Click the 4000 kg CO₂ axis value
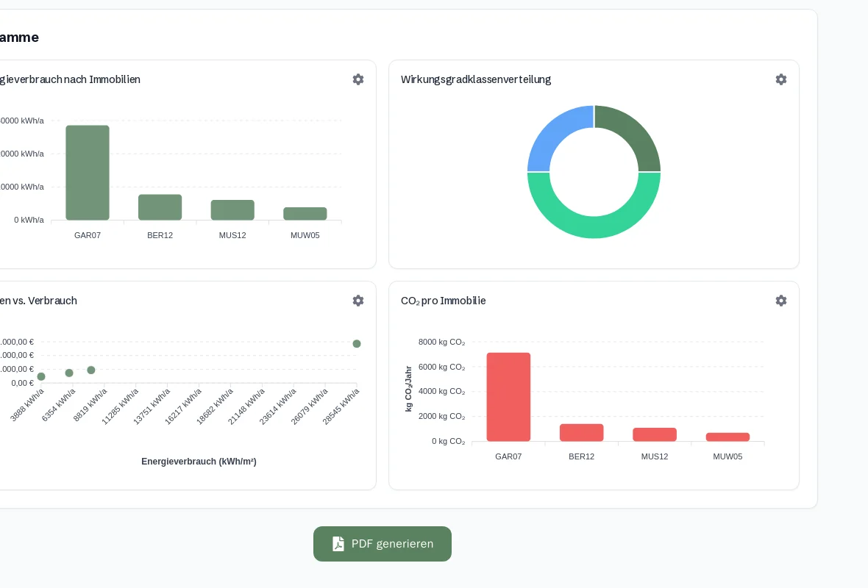This screenshot has width=868, height=588. tap(442, 391)
